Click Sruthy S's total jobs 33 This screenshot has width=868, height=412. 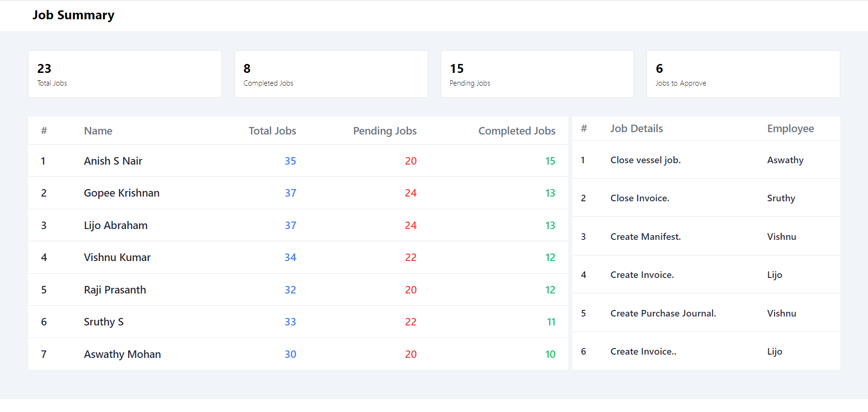pyautogui.click(x=290, y=322)
